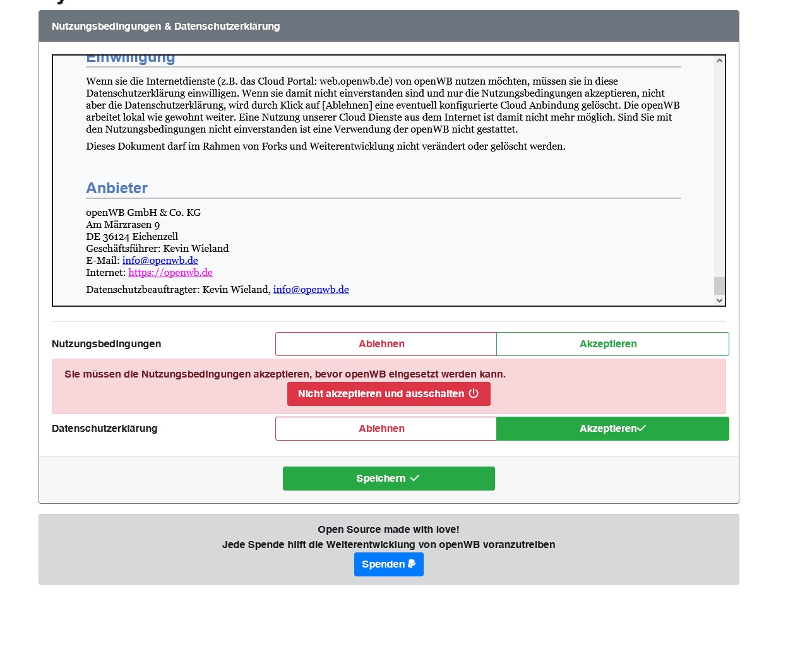The image size is (812, 661).
Task: Click 'Nicht akzeptieren und ausschalten' button
Action: [x=389, y=394]
